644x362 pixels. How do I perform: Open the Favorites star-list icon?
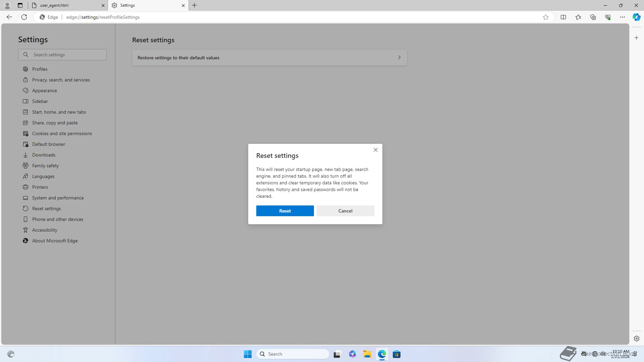[578, 17]
